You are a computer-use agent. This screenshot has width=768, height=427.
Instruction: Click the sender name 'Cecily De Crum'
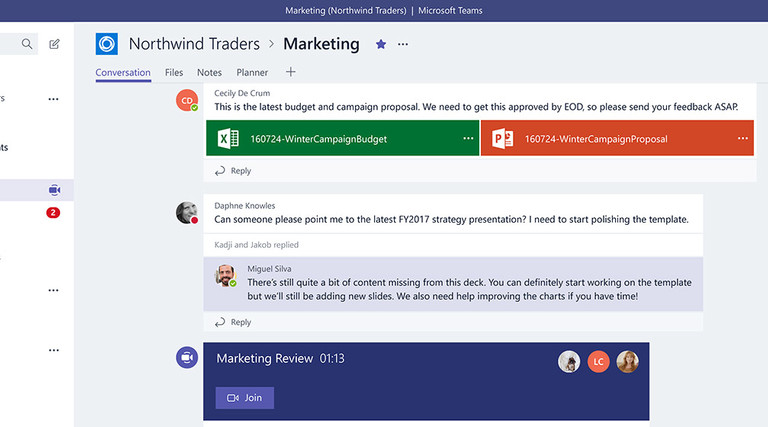tap(242, 93)
